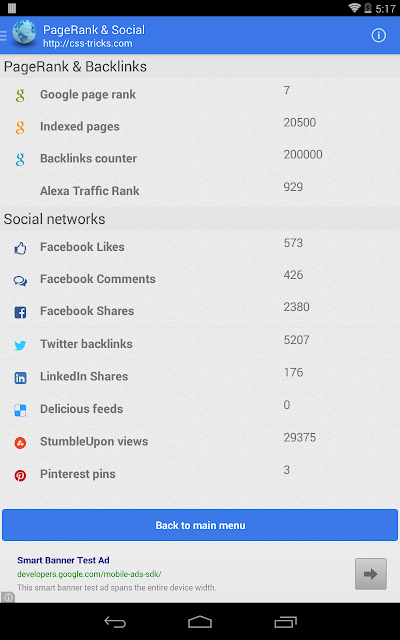Screen dimensions: 400x640
Task: Open Android recent apps button
Action: pyautogui.click(x=285, y=622)
